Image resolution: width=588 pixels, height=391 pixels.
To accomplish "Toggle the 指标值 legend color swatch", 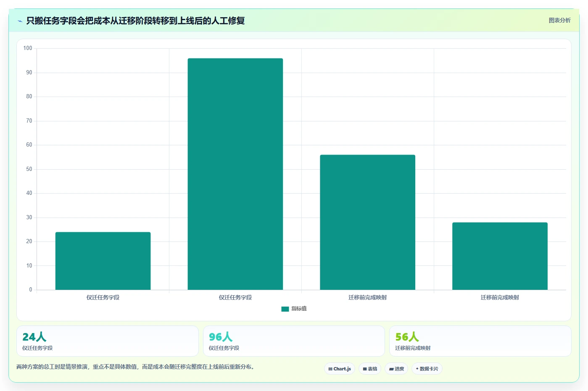I will click(285, 309).
